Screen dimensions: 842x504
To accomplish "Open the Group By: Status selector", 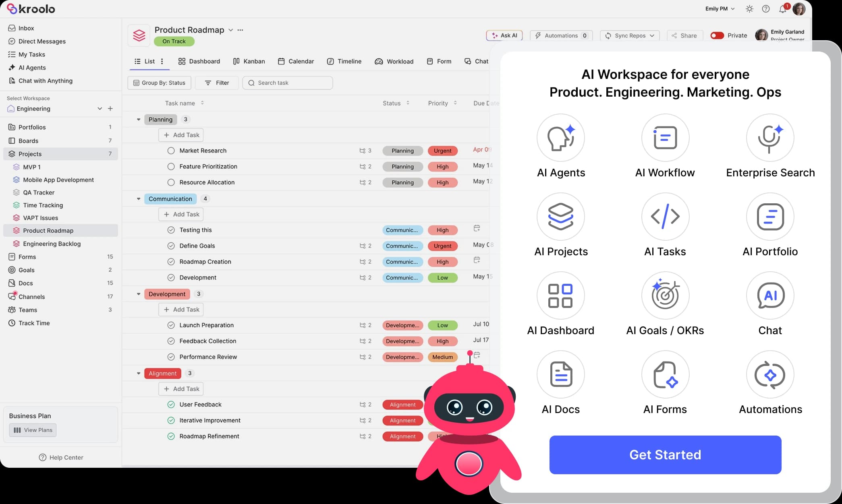I will coord(160,83).
